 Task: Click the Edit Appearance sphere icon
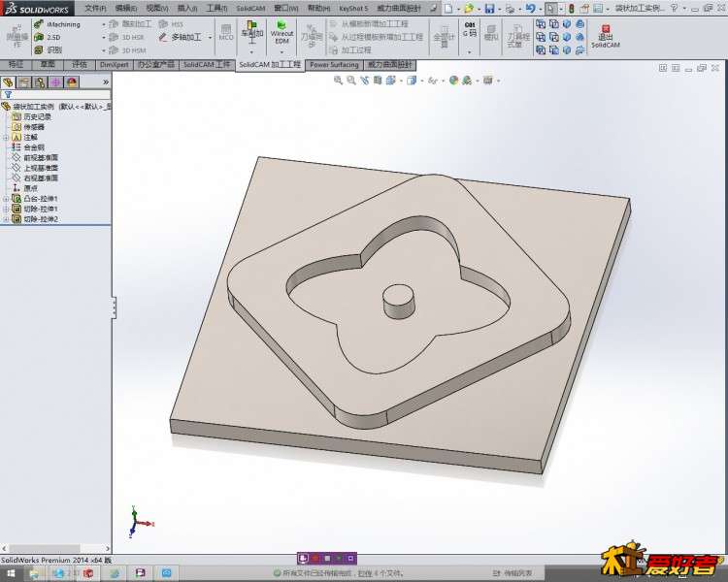point(453,81)
